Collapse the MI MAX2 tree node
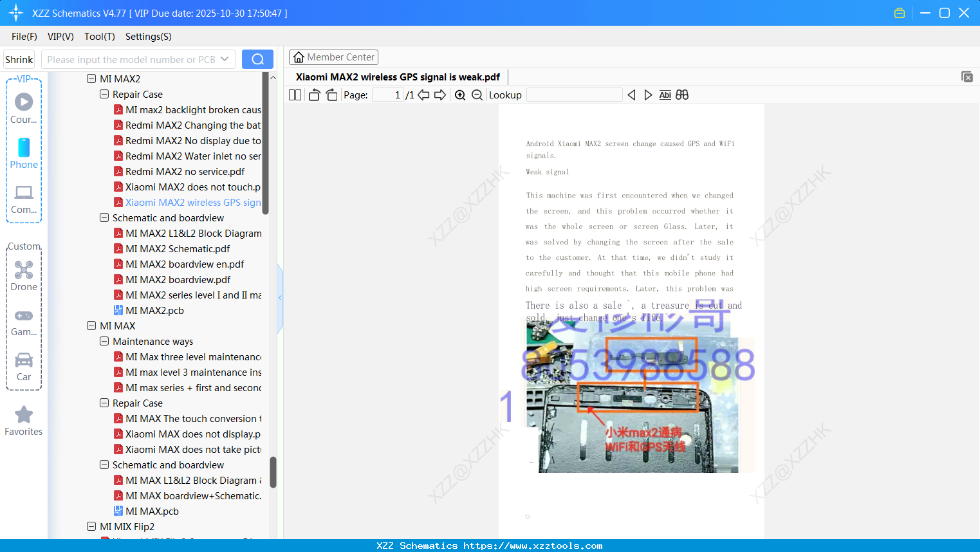This screenshot has height=552, width=980. click(91, 79)
